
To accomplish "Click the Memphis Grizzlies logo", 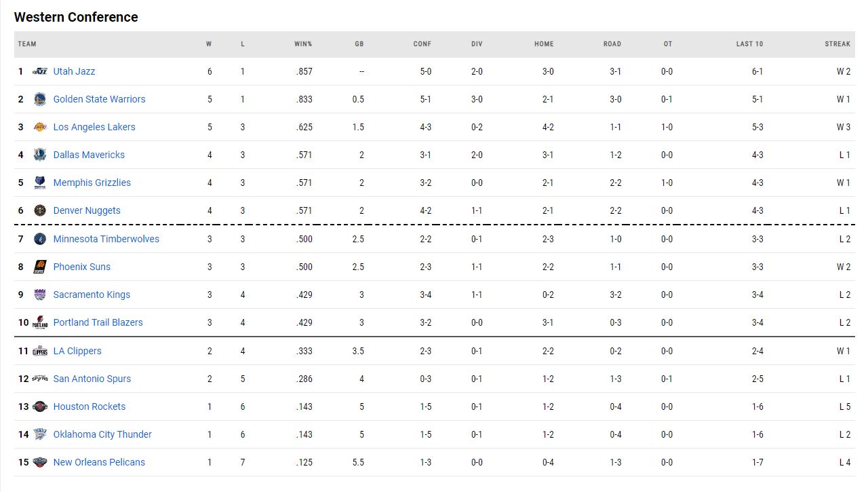I will [x=40, y=183].
